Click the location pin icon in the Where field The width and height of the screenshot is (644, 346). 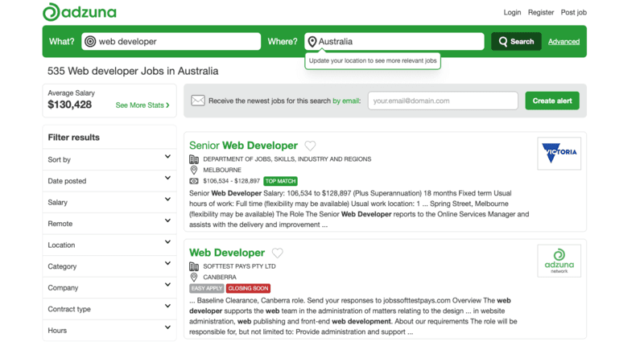pos(312,42)
